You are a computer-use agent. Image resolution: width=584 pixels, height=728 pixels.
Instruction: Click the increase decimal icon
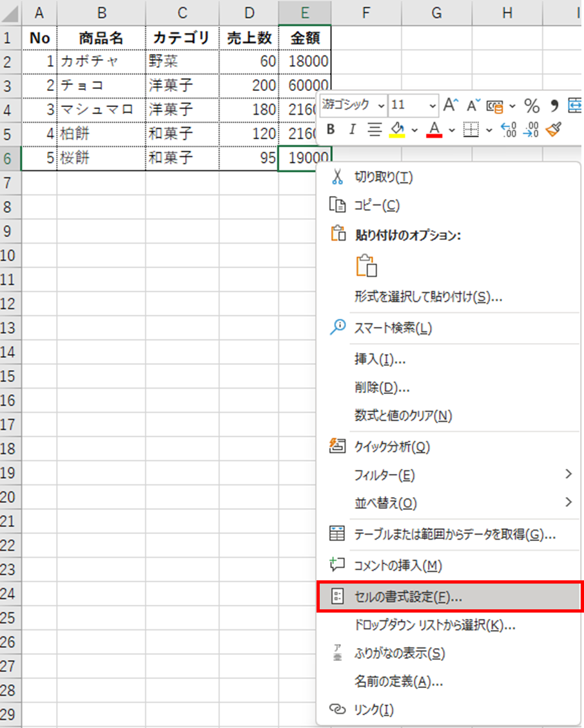coord(509,130)
